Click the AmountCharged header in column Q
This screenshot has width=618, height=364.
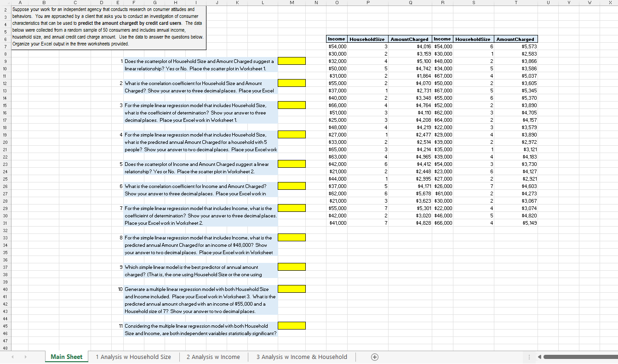(411, 39)
